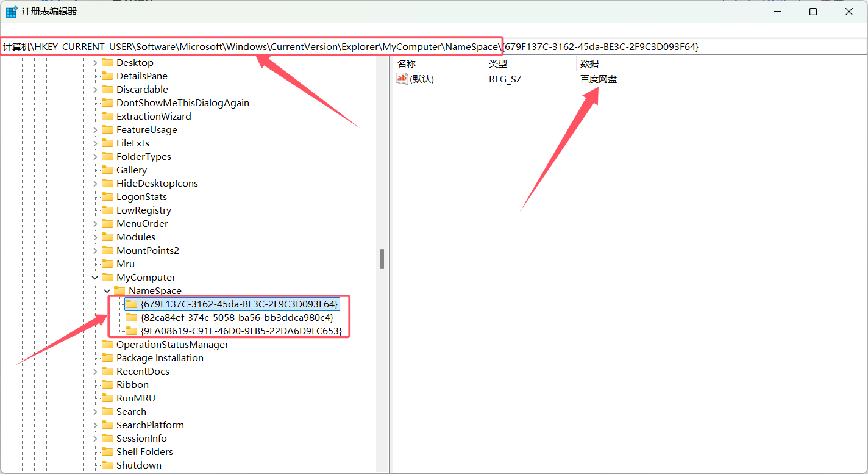
Task: Click the Registry Editor app icon in title bar
Action: 12,12
